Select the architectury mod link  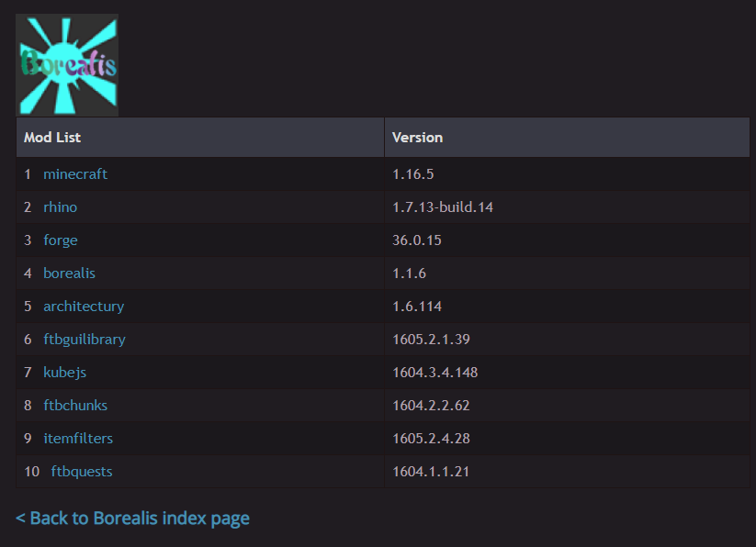pyautogui.click(x=84, y=307)
